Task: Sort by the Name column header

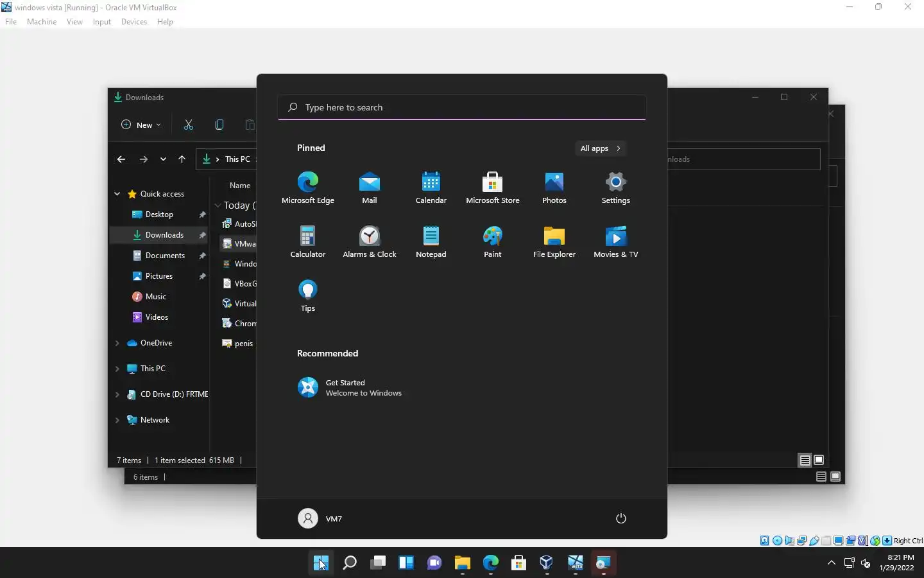Action: 240,186
